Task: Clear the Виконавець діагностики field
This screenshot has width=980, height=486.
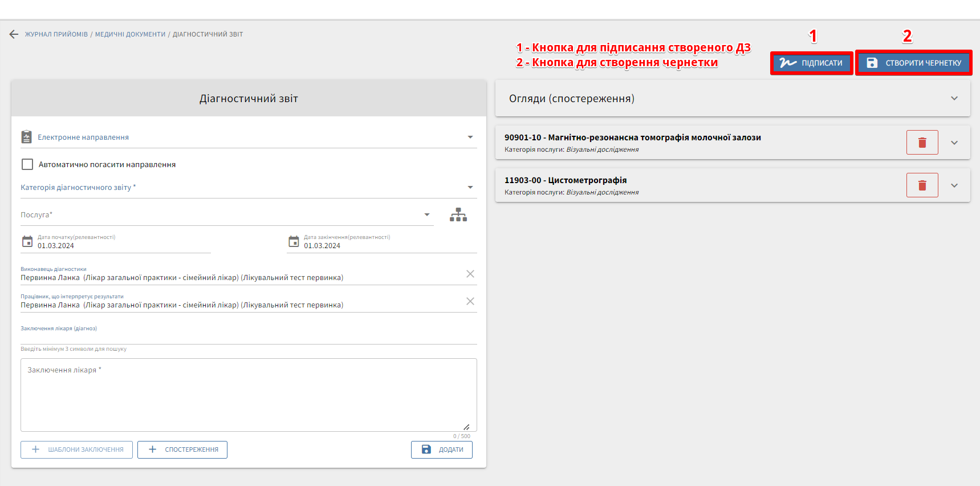Action: point(470,274)
